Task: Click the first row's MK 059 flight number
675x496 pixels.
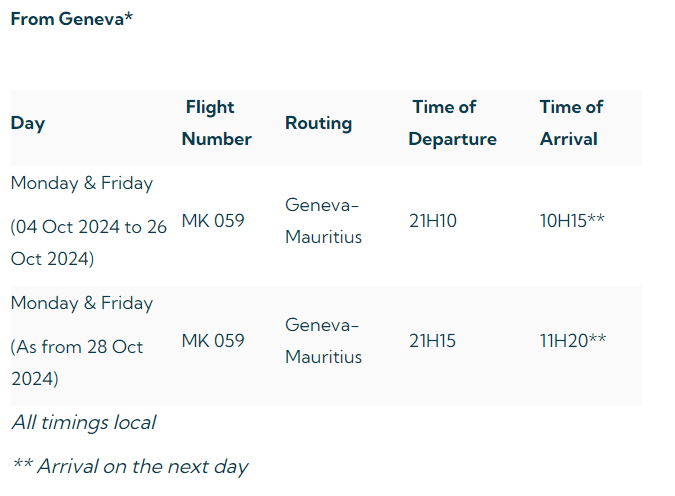Action: [x=213, y=221]
